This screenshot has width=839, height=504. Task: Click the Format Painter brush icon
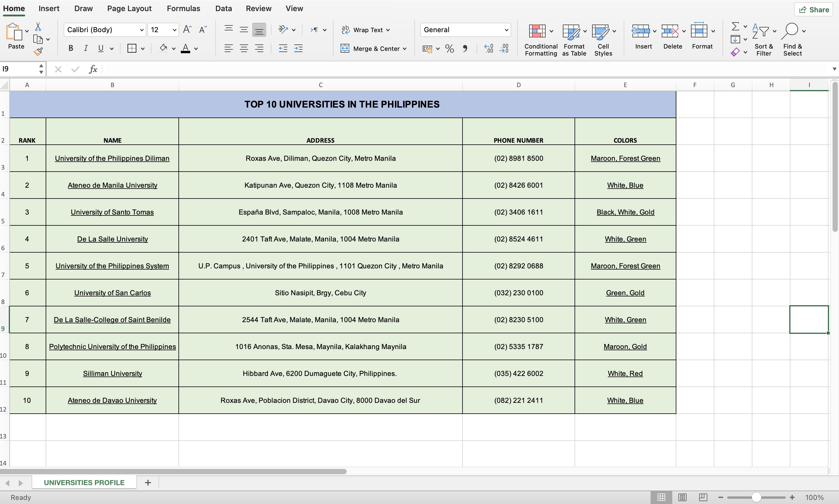tap(38, 52)
